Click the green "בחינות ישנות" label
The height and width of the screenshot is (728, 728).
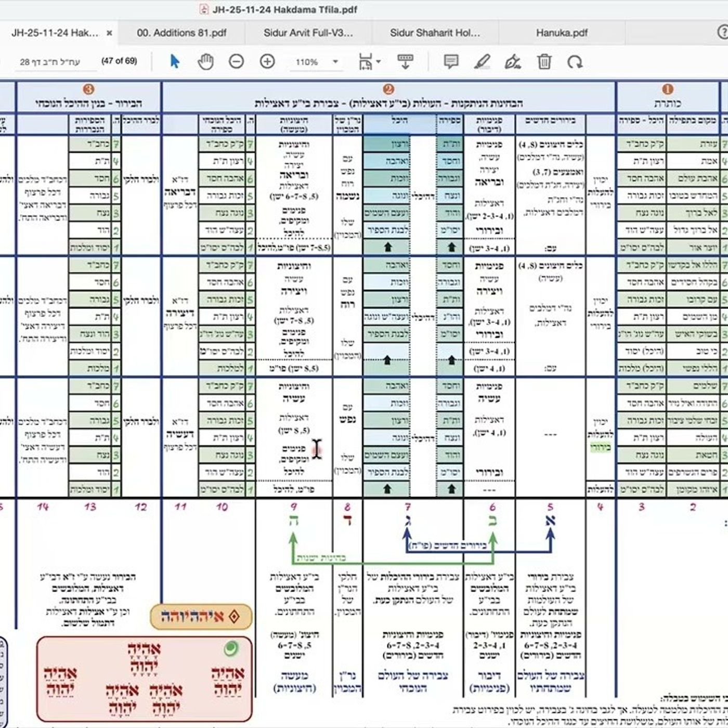pos(321,558)
